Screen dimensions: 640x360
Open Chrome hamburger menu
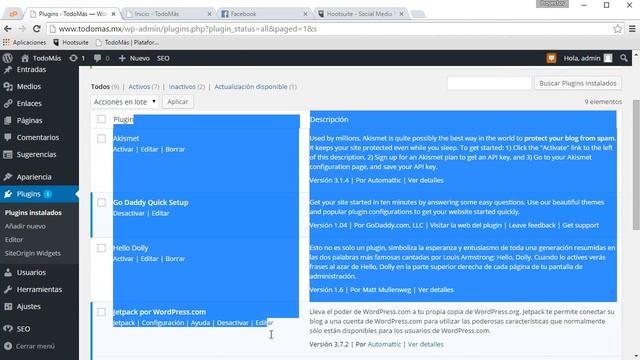(632, 29)
